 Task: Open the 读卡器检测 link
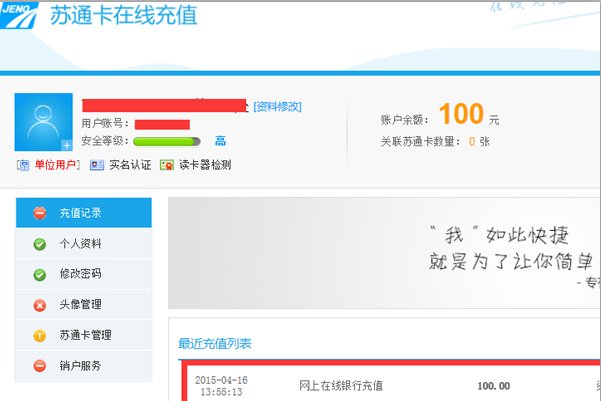[x=205, y=165]
